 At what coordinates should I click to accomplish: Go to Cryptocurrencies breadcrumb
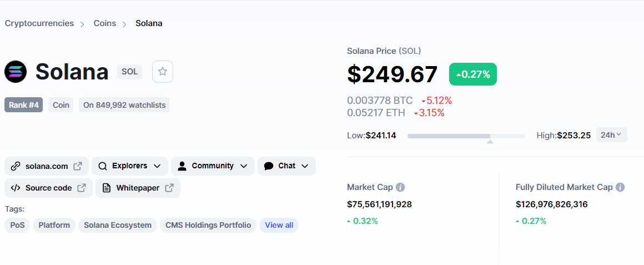point(39,23)
